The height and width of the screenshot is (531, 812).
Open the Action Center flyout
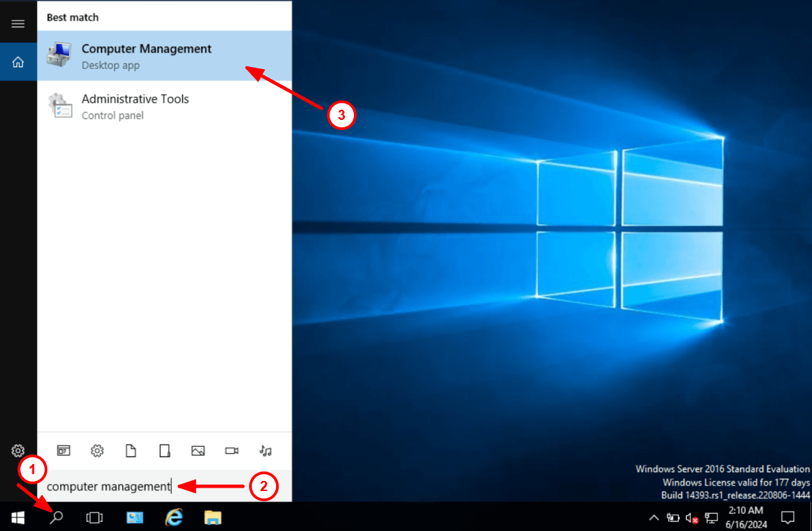[x=789, y=517]
